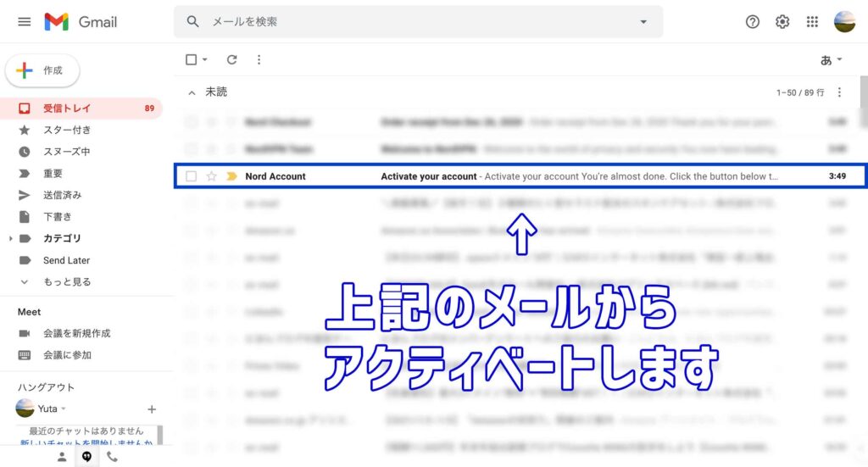Open the main menu hamburger icon
The width and height of the screenshot is (868, 467).
tap(24, 22)
